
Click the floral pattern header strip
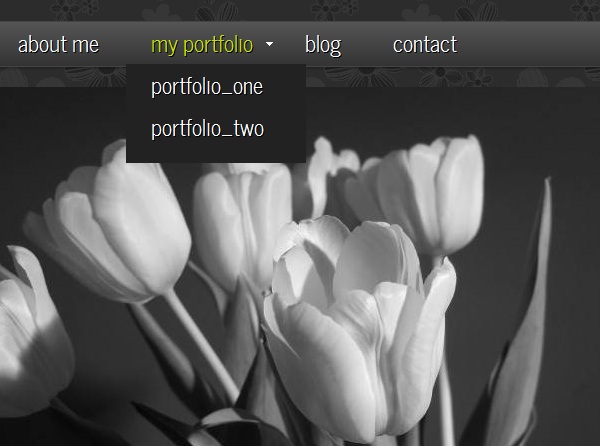point(300,10)
